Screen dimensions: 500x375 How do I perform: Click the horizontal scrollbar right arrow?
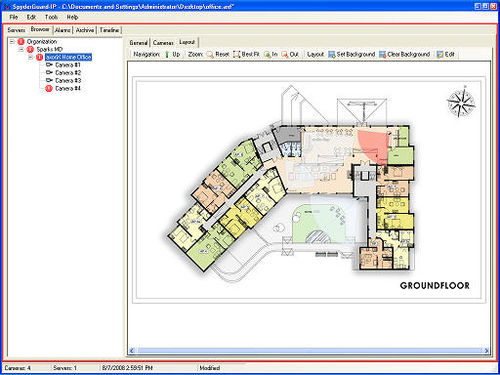(x=486, y=350)
